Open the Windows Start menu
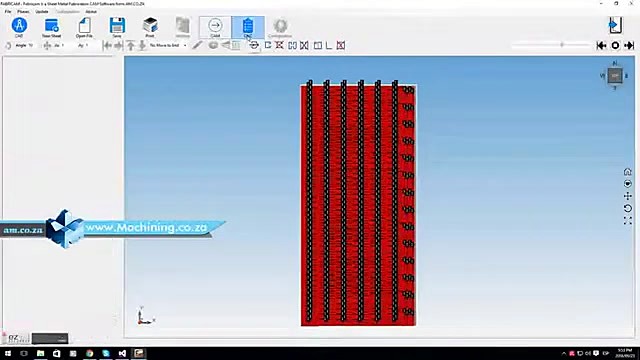This screenshot has height=360, width=640. (8, 353)
